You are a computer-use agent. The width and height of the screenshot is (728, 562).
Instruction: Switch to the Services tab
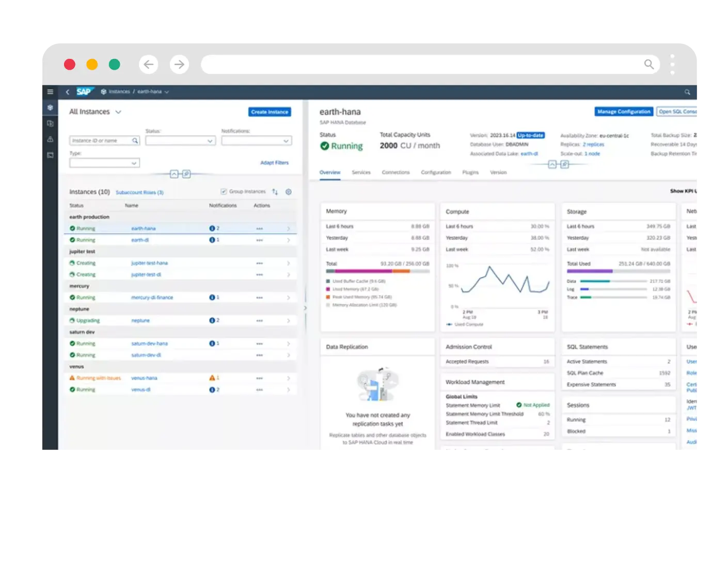(x=361, y=173)
